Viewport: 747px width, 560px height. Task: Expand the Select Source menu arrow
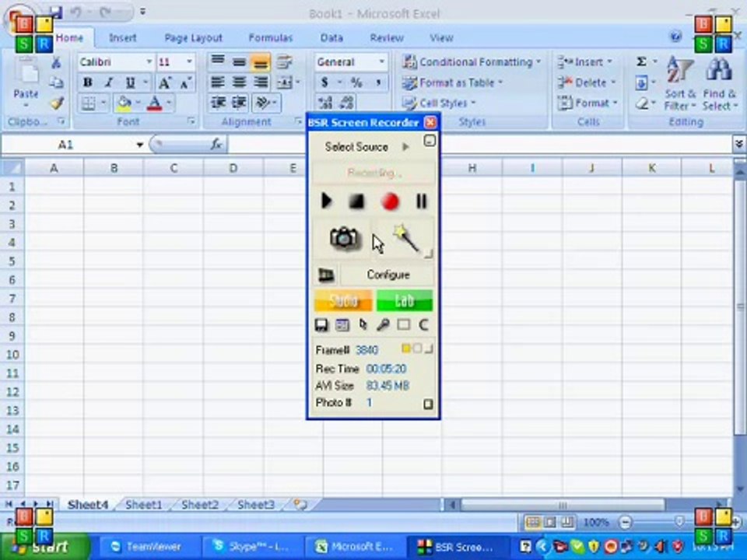click(x=405, y=147)
